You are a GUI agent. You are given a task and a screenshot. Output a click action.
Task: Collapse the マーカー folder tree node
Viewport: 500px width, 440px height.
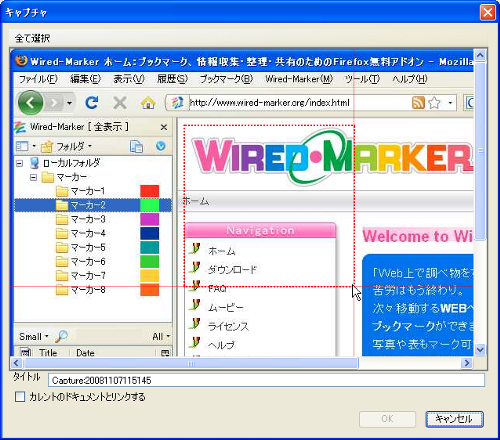[33, 177]
